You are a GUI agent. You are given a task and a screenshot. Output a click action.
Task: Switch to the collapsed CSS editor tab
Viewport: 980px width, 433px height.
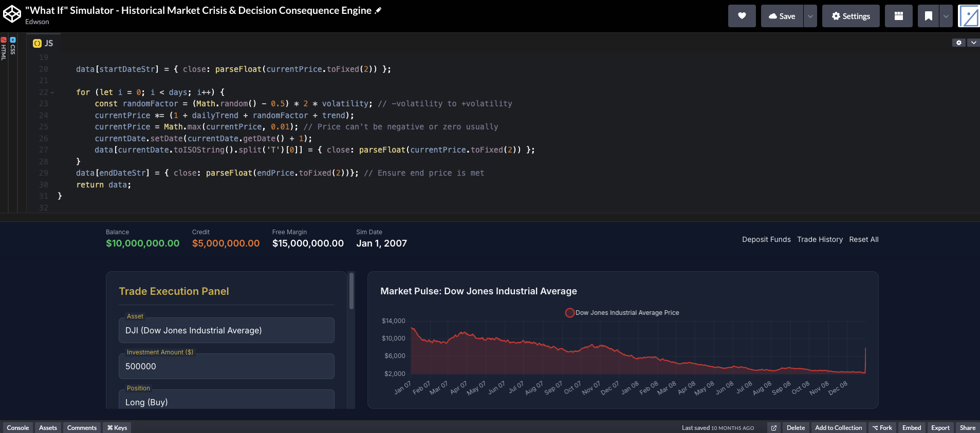coord(13,46)
